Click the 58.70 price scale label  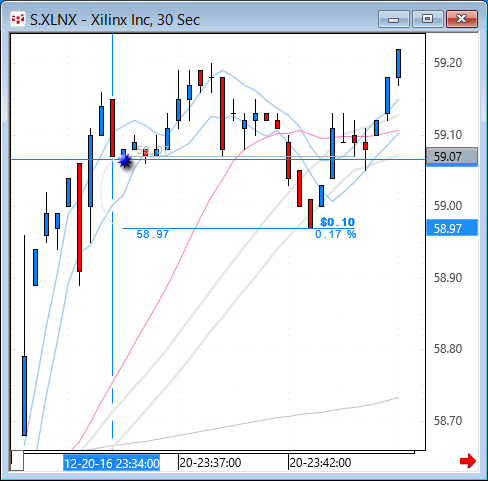point(448,421)
